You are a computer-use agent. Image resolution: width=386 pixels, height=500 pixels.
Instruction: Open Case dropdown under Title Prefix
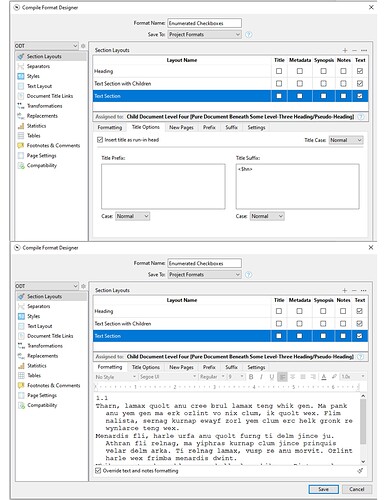click(132, 216)
